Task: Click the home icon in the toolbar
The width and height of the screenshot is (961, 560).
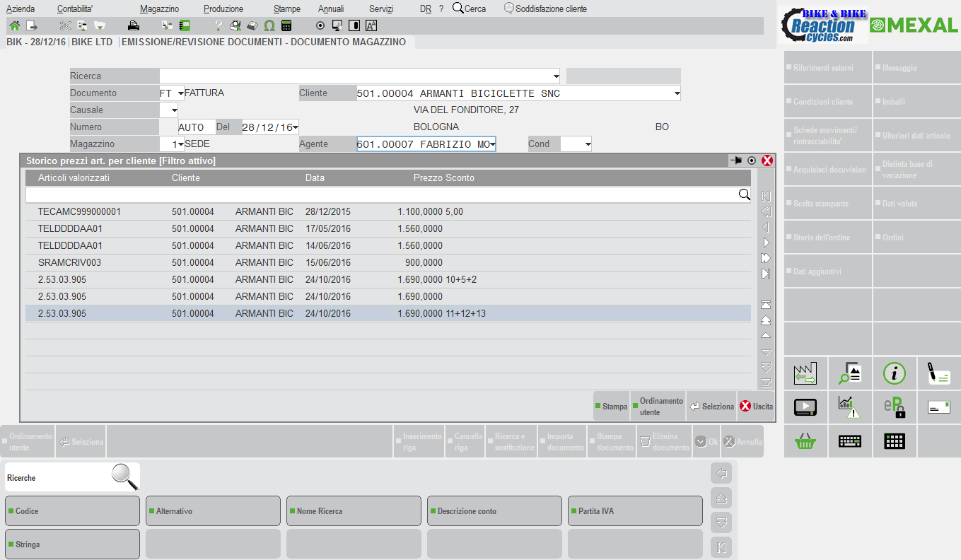Action: click(x=14, y=26)
